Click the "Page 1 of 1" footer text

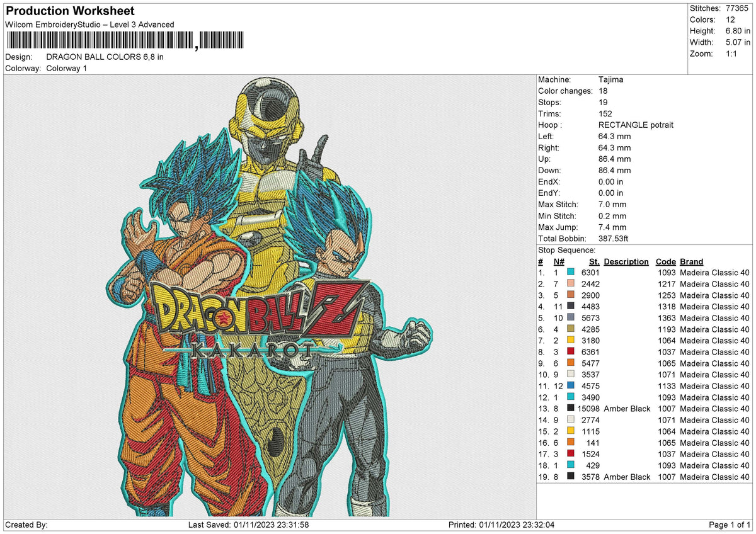coord(730,525)
